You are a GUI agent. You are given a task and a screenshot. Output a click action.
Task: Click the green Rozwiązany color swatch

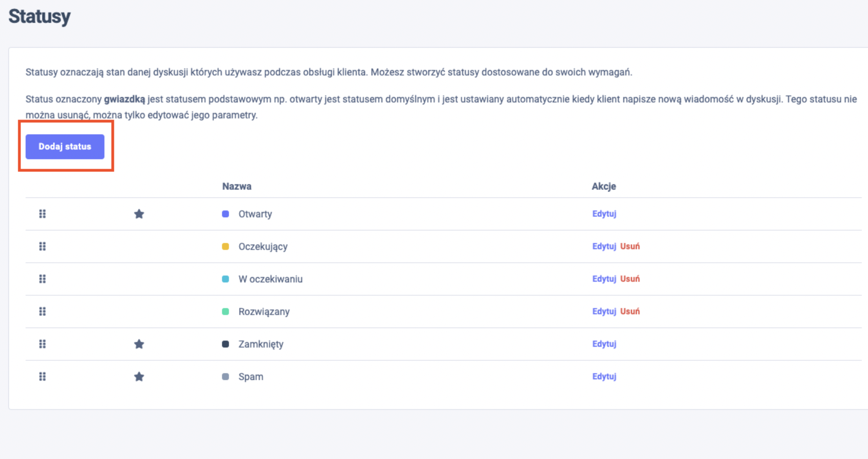pos(225,312)
